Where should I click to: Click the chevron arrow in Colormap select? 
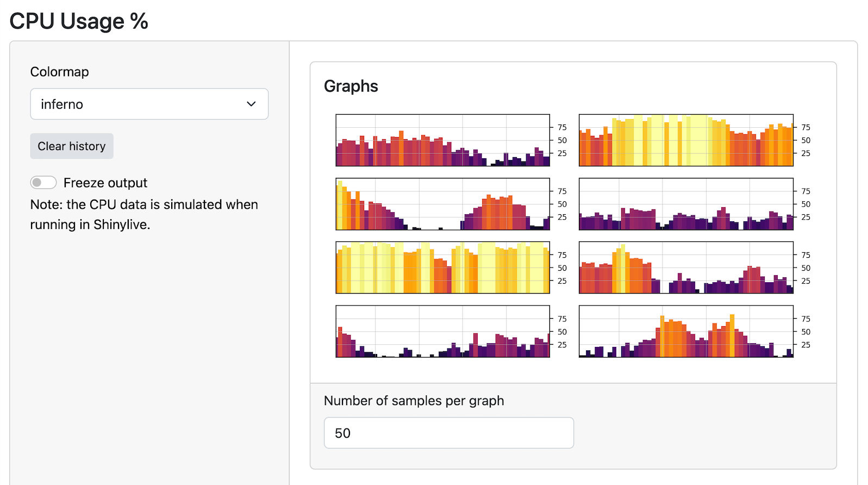click(x=251, y=104)
